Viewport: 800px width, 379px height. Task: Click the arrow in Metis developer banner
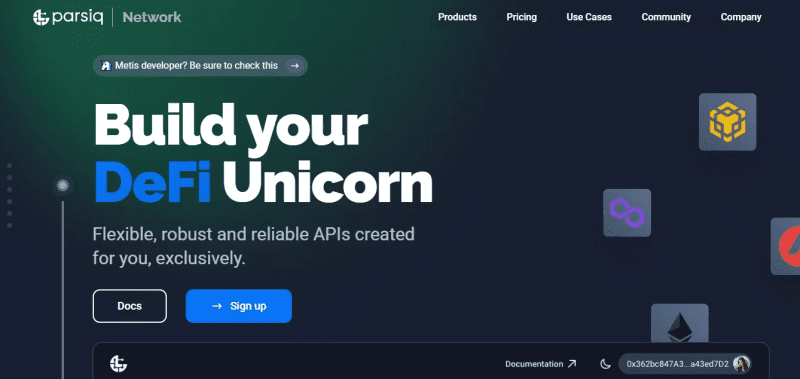(294, 65)
